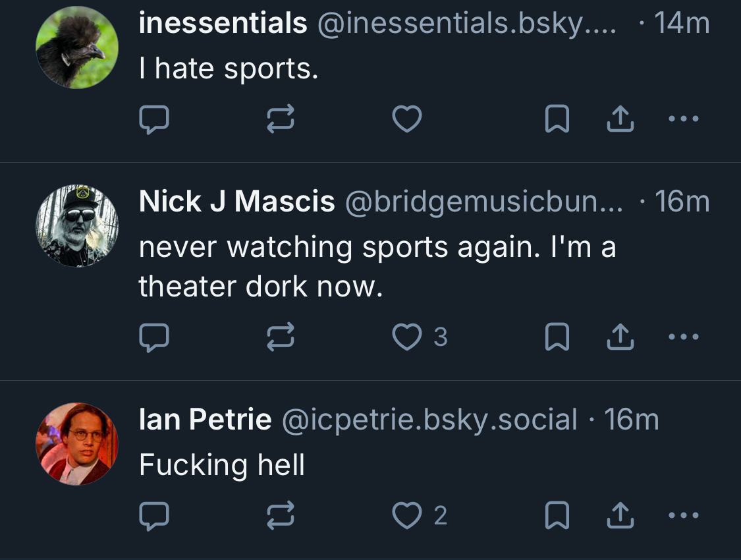741x560 pixels.
Task: Bookmark the inessentials post
Action: click(557, 119)
